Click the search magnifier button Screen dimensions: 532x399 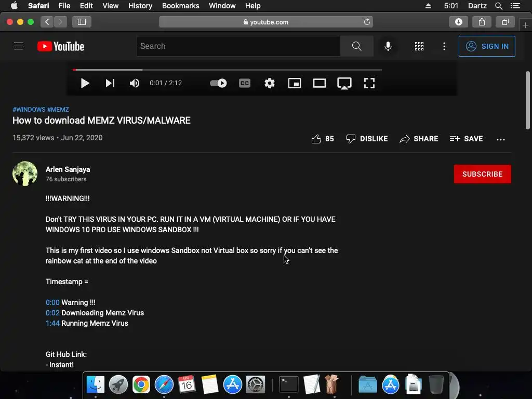click(x=356, y=46)
